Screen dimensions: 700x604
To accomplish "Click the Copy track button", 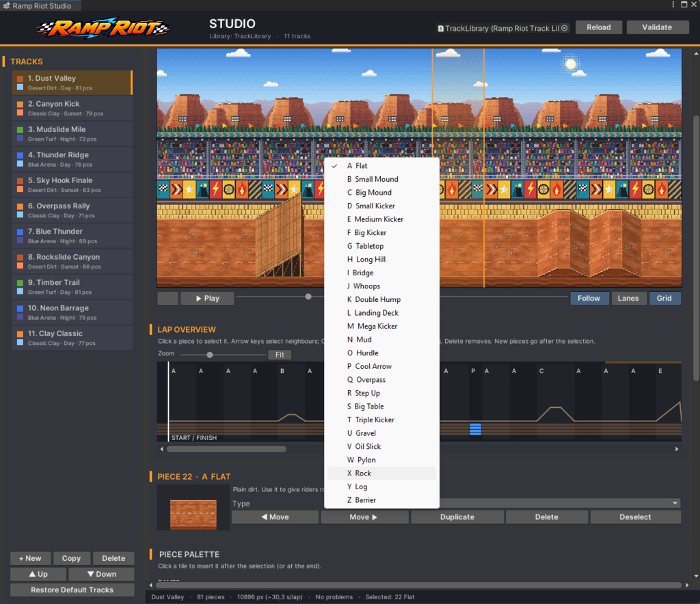I will coord(71,558).
